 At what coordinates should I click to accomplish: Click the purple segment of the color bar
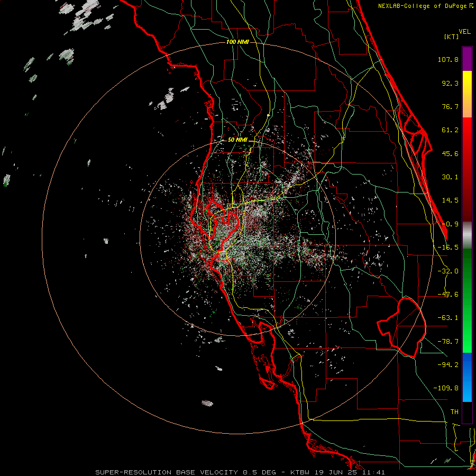467,59
